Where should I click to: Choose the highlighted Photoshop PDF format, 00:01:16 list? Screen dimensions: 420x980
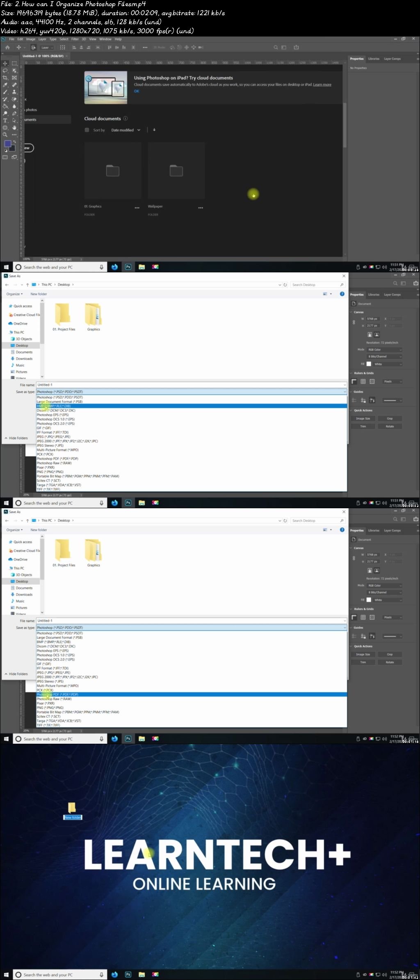(192, 694)
